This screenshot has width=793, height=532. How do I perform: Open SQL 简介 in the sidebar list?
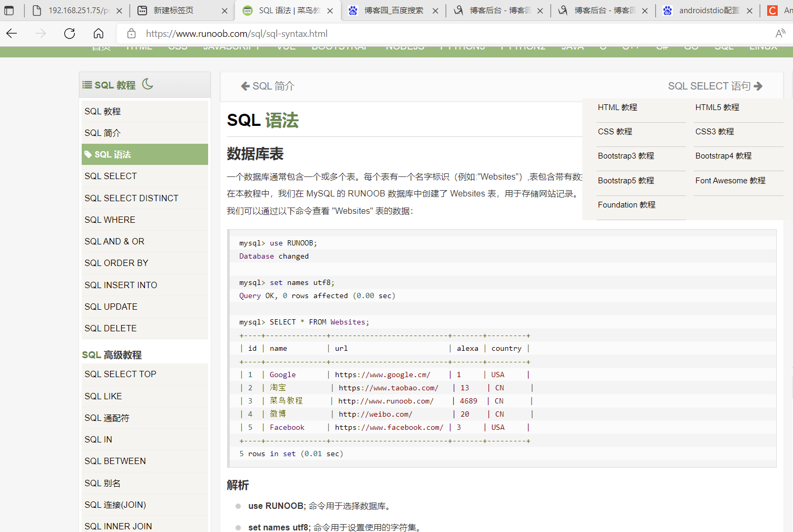[145, 133]
